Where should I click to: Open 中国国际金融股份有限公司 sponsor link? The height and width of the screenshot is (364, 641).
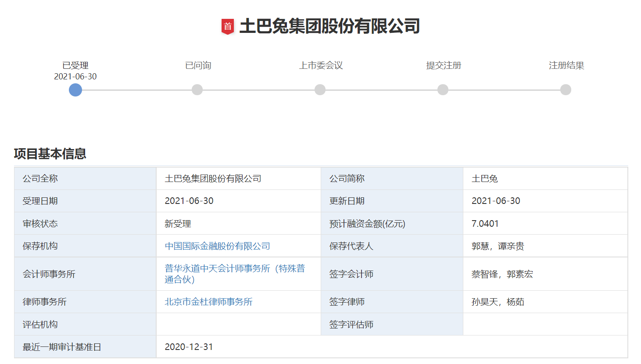[x=217, y=246]
